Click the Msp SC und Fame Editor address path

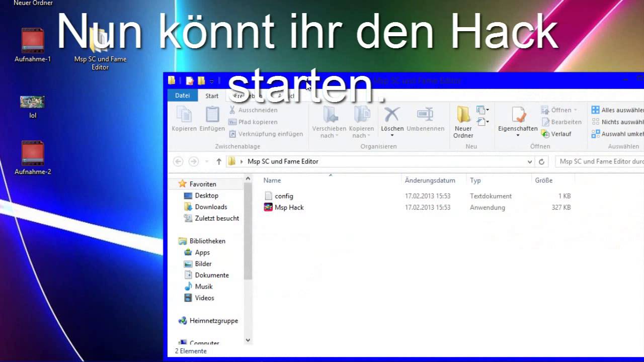[283, 161]
